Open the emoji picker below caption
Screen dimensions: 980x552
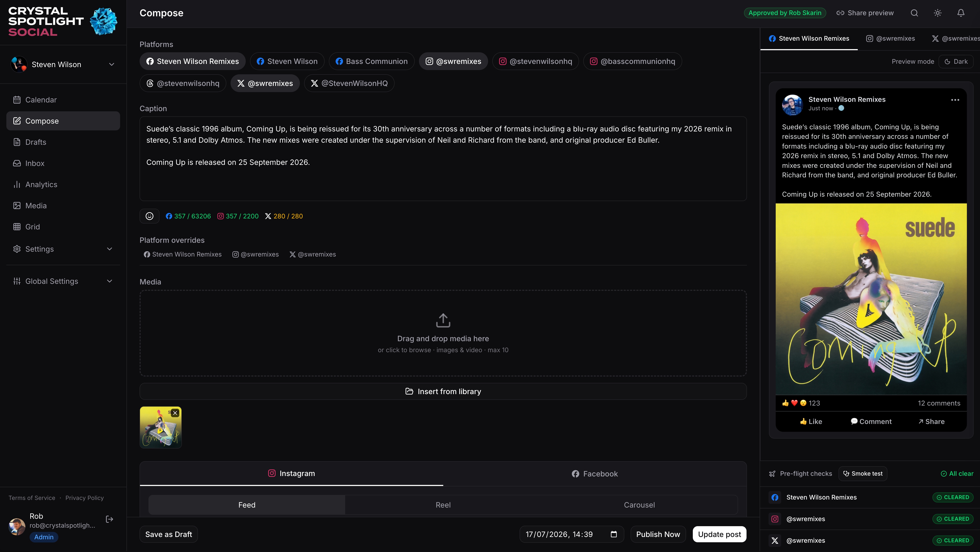(150, 216)
